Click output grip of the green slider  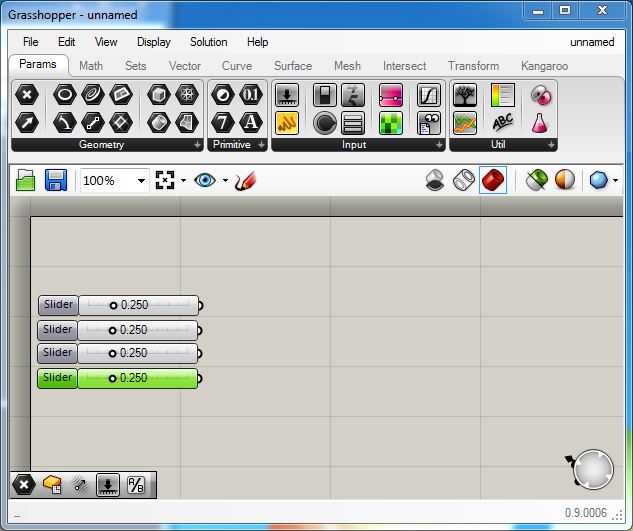coord(199,378)
